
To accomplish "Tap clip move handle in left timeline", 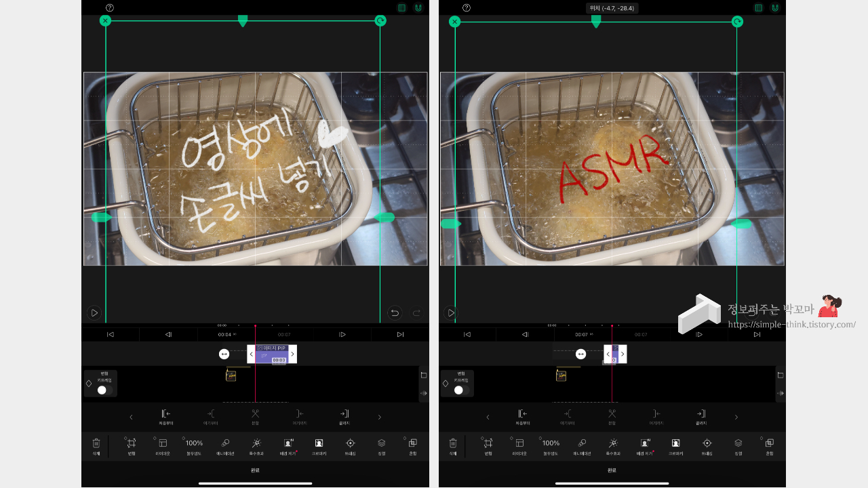I will click(224, 354).
